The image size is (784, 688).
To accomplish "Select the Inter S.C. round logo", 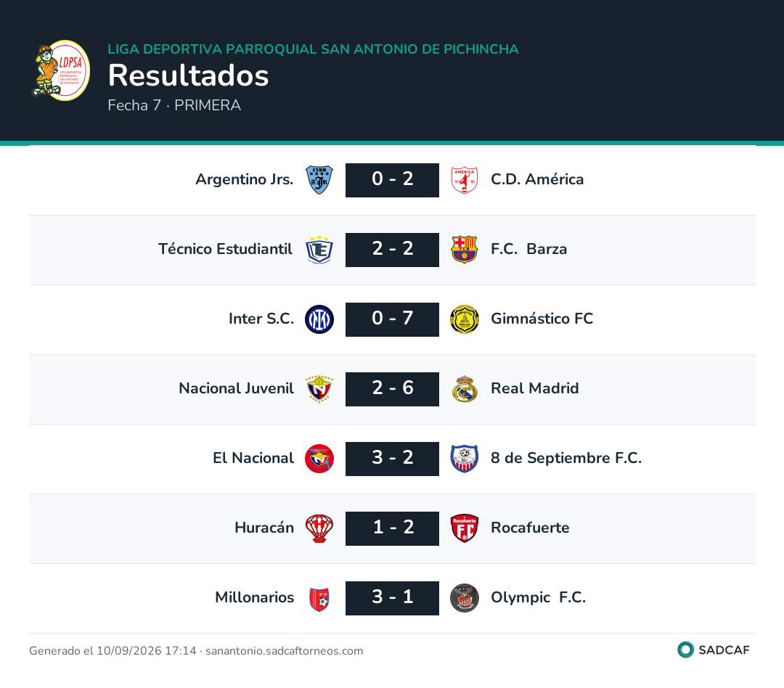I will pyautogui.click(x=319, y=319).
